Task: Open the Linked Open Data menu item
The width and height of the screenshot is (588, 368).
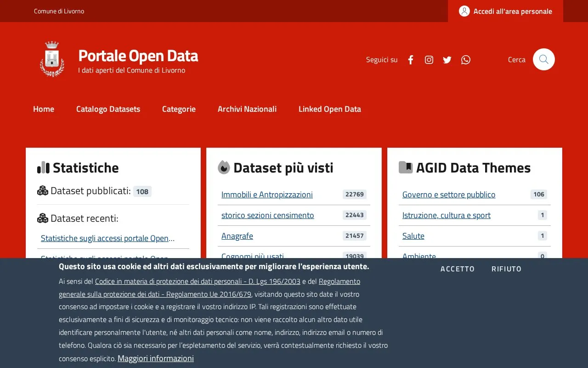Action: [330, 109]
